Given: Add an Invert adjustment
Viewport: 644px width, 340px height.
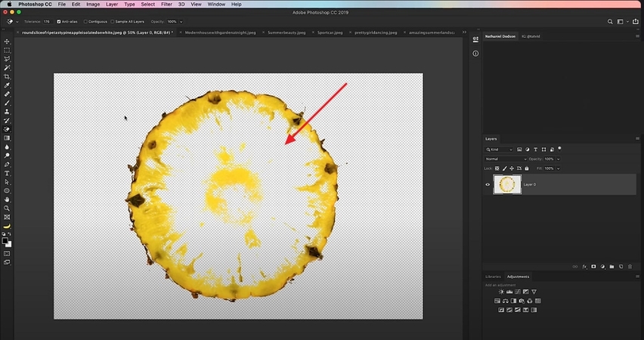Looking at the screenshot, I should point(501,310).
